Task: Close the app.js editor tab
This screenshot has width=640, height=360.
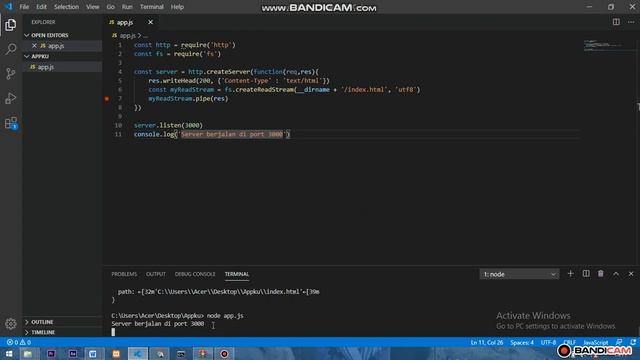Action: pos(150,22)
